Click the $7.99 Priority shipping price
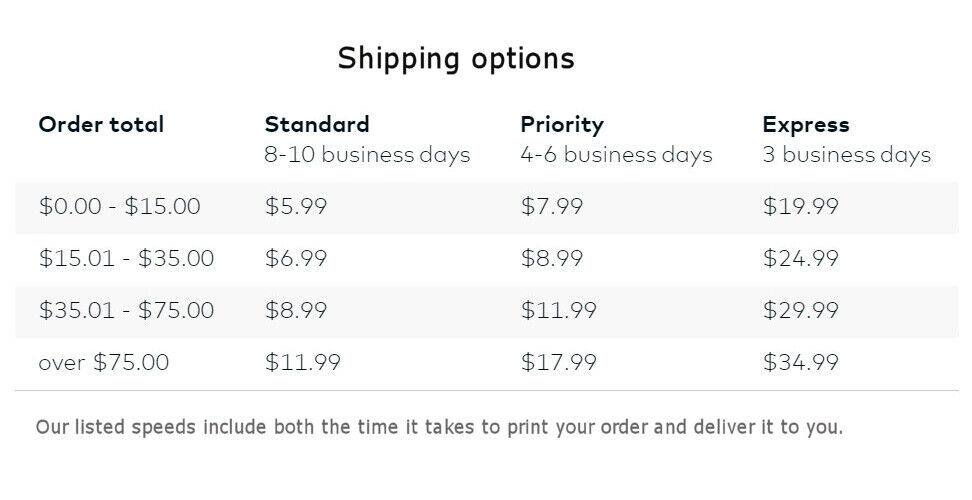The height and width of the screenshot is (500, 972). tap(552, 207)
